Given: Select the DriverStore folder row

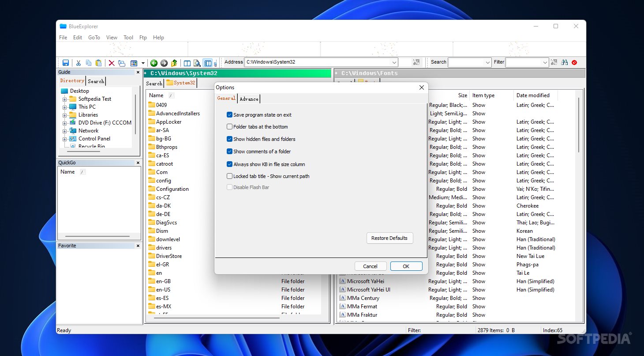Looking at the screenshot, I should click(169, 256).
